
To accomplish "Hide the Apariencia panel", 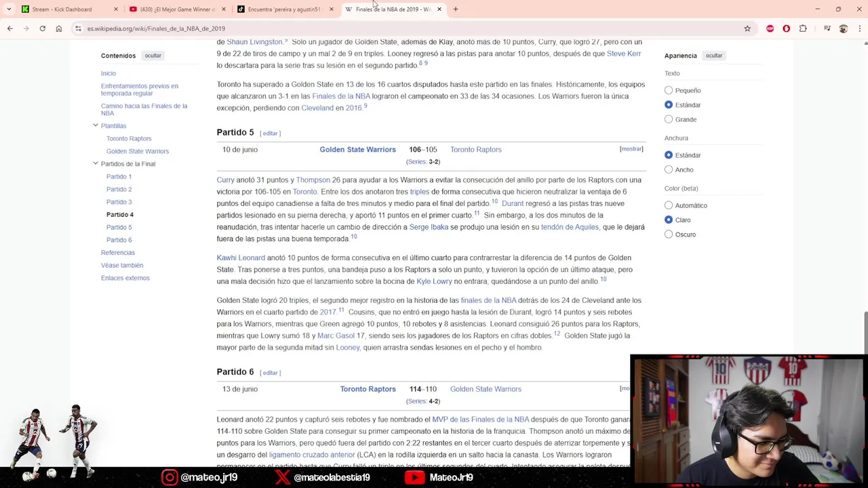I will [x=714, y=56].
